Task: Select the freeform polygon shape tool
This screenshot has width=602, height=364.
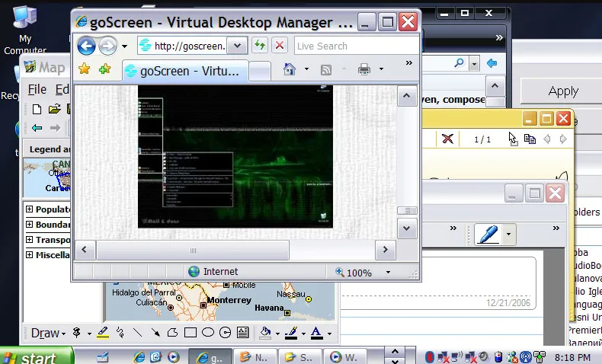Action: pyautogui.click(x=173, y=333)
